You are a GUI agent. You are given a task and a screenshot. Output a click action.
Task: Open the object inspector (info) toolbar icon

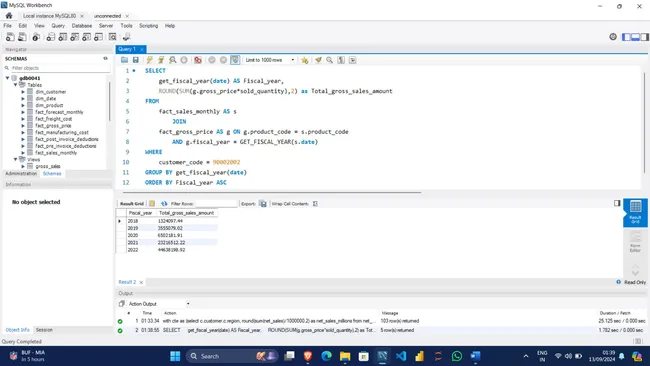point(36,37)
